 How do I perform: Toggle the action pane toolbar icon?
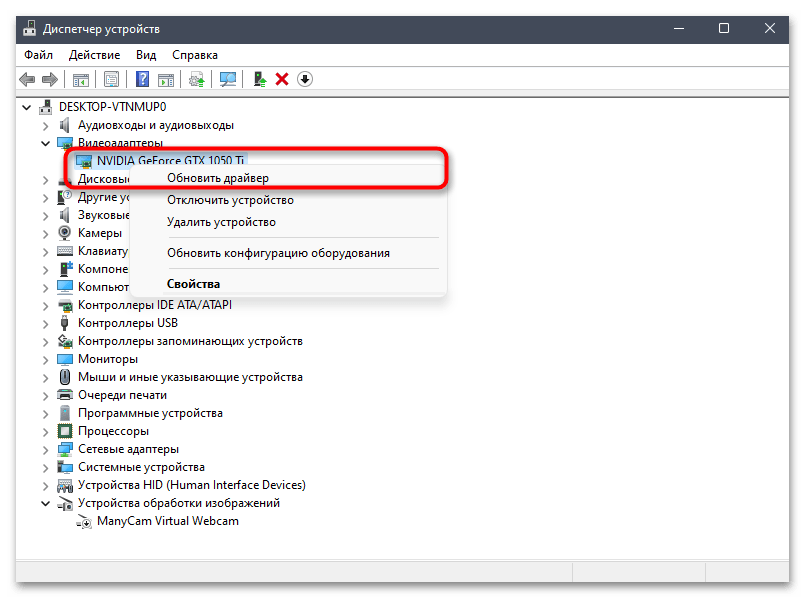(x=166, y=80)
